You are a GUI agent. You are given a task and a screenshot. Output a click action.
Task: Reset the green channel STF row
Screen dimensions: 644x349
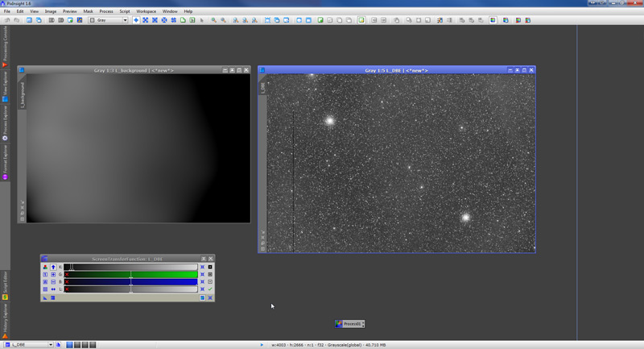click(202, 274)
